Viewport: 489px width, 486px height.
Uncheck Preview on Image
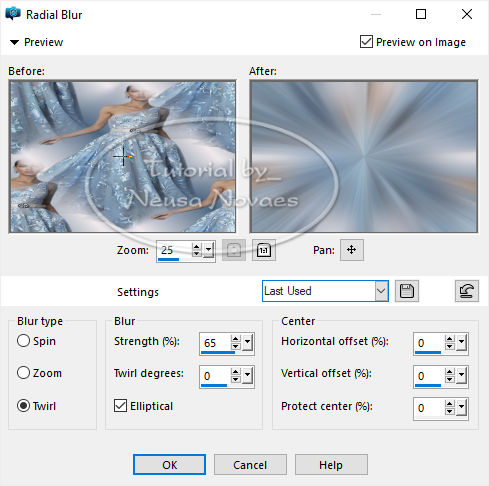point(366,42)
